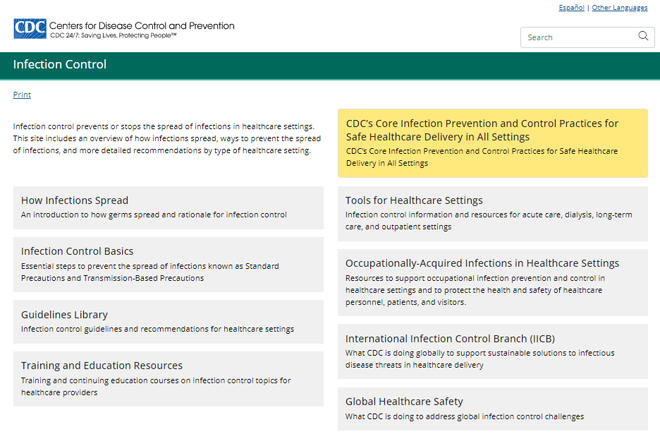Click the intro paragraph "Infection control prevents or stops"
This screenshot has height=434, width=660.
pos(167,138)
